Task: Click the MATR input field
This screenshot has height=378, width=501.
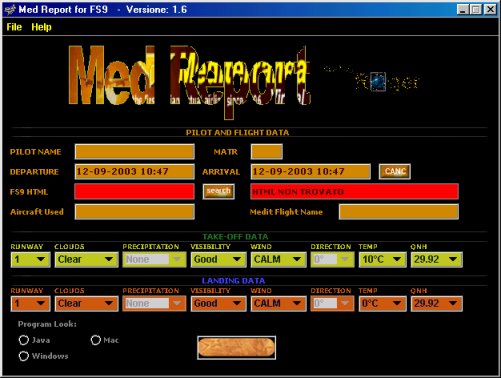Action: coord(267,152)
